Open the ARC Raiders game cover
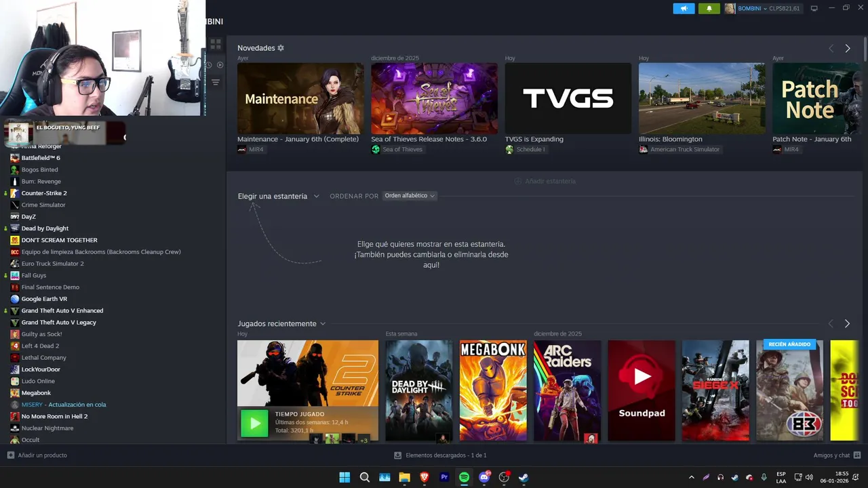This screenshot has width=868, height=488. 567,390
